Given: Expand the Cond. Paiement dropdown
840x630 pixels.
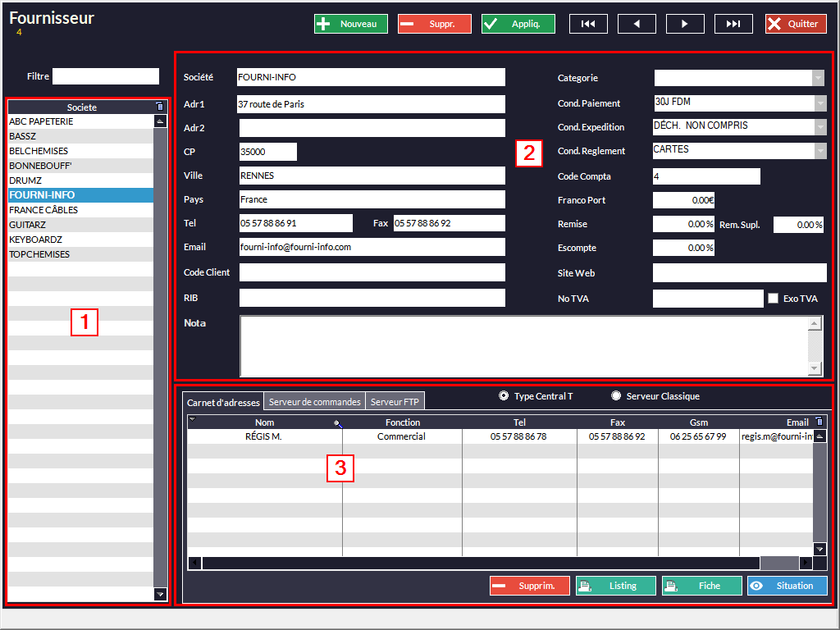Looking at the screenshot, I should point(818,103).
